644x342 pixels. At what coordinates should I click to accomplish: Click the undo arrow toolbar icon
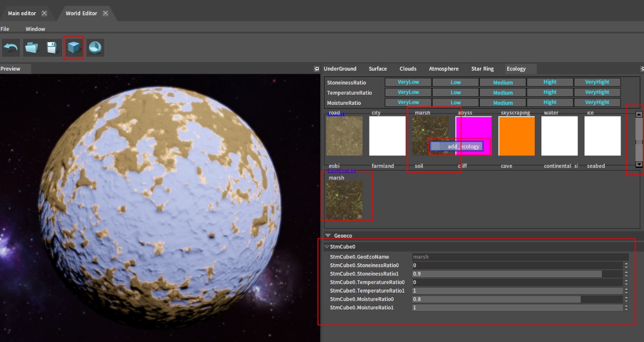pos(11,48)
